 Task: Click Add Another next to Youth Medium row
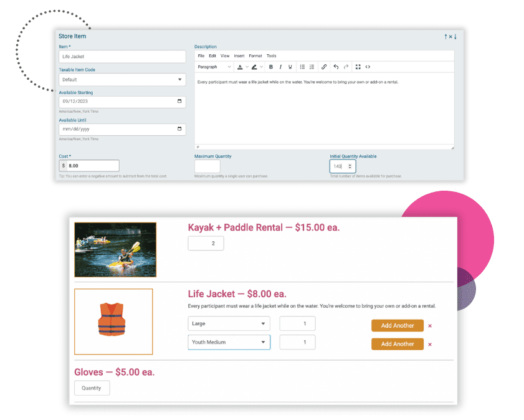[398, 344]
